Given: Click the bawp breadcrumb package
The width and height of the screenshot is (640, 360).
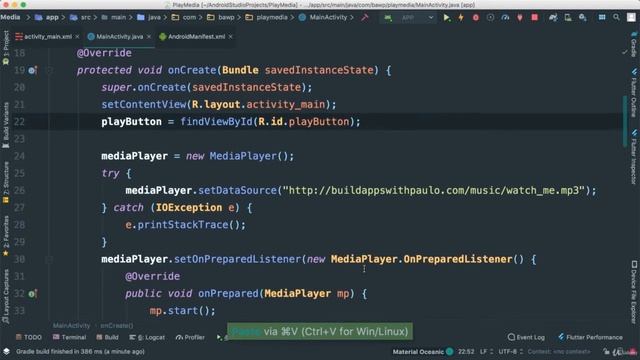Looking at the screenshot, I should coord(221,18).
